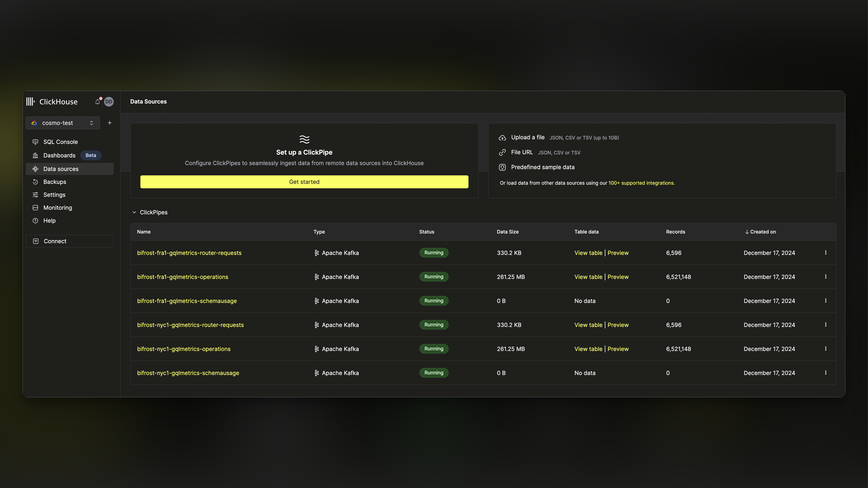Click the Get started button
Image resolution: width=868 pixels, height=488 pixels.
coord(304,182)
